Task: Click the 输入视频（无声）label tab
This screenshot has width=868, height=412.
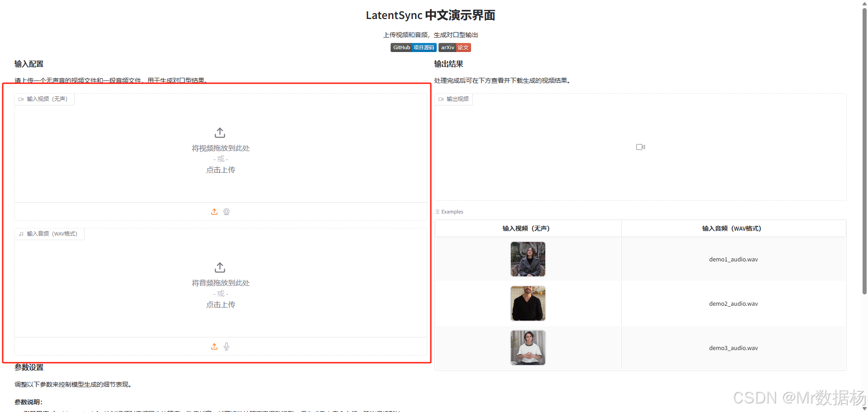Action: click(44, 99)
